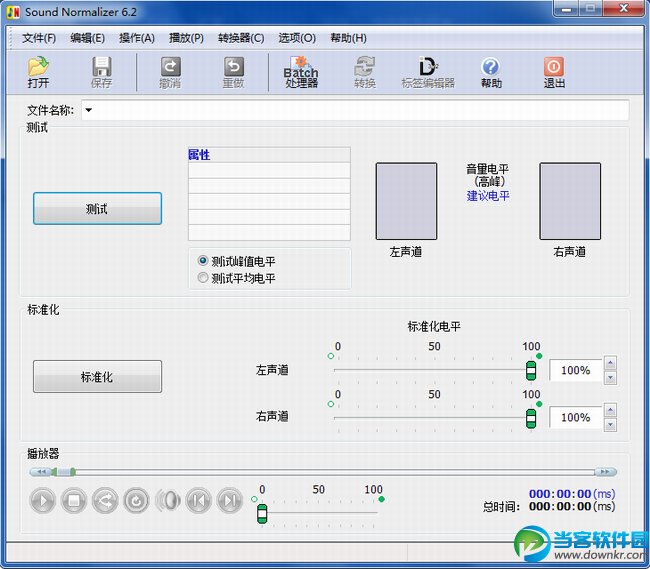Click the 建议电平 blue link
Screen dimensions: 650x569
click(x=488, y=196)
